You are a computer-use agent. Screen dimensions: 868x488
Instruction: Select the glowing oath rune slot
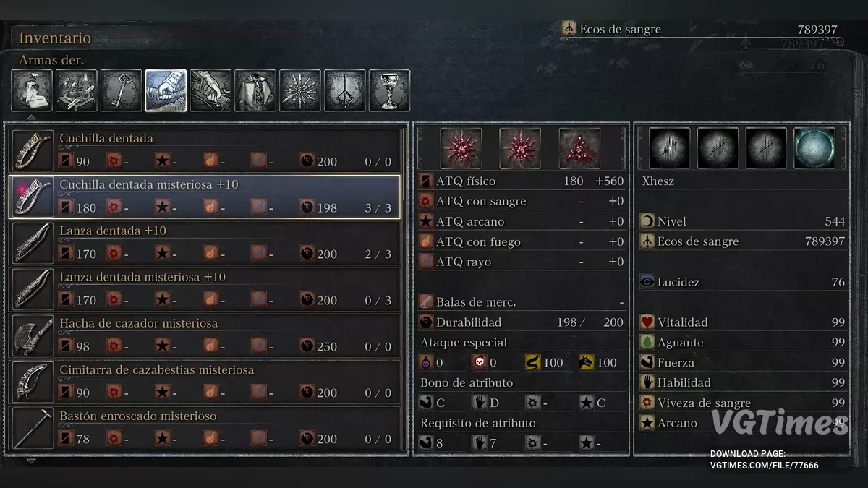[814, 148]
